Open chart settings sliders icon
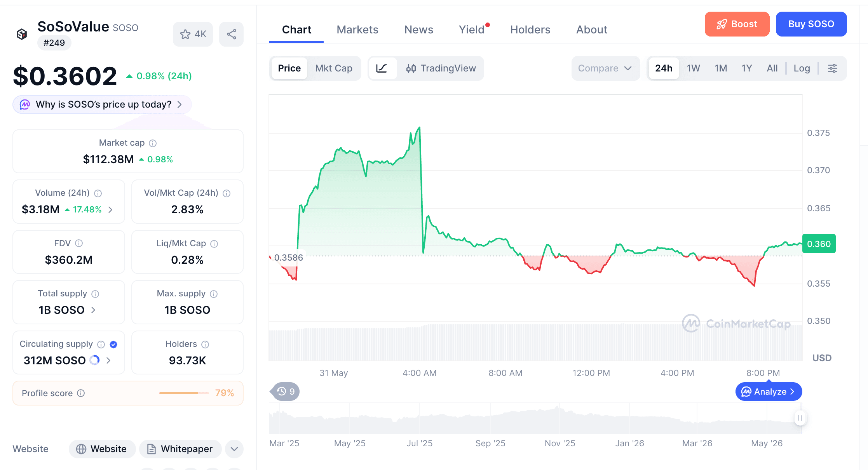The height and width of the screenshot is (470, 868). (833, 68)
